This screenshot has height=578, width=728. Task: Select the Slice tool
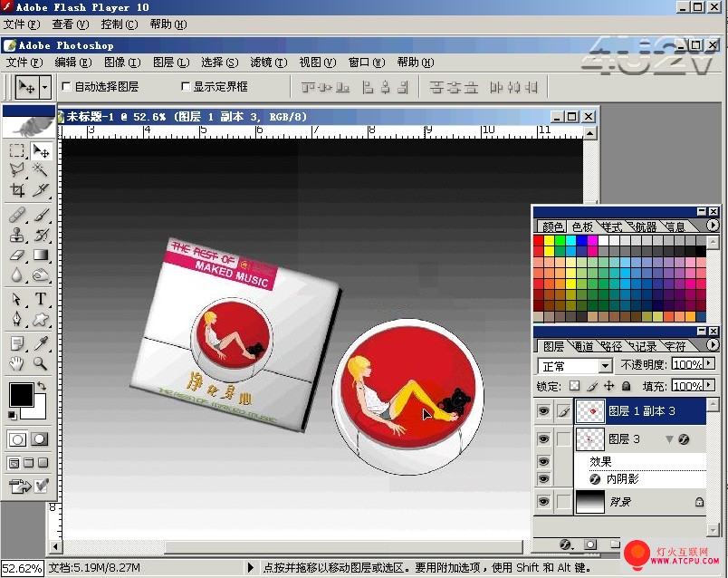click(41, 189)
